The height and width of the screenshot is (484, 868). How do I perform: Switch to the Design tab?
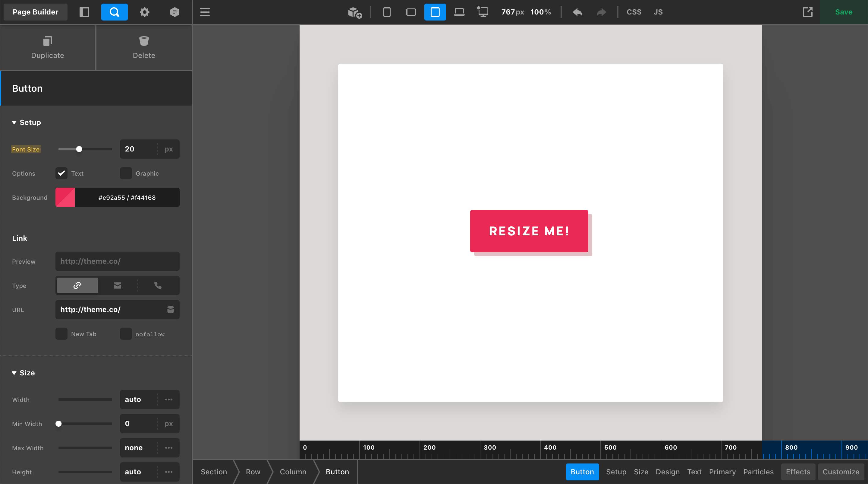point(668,472)
